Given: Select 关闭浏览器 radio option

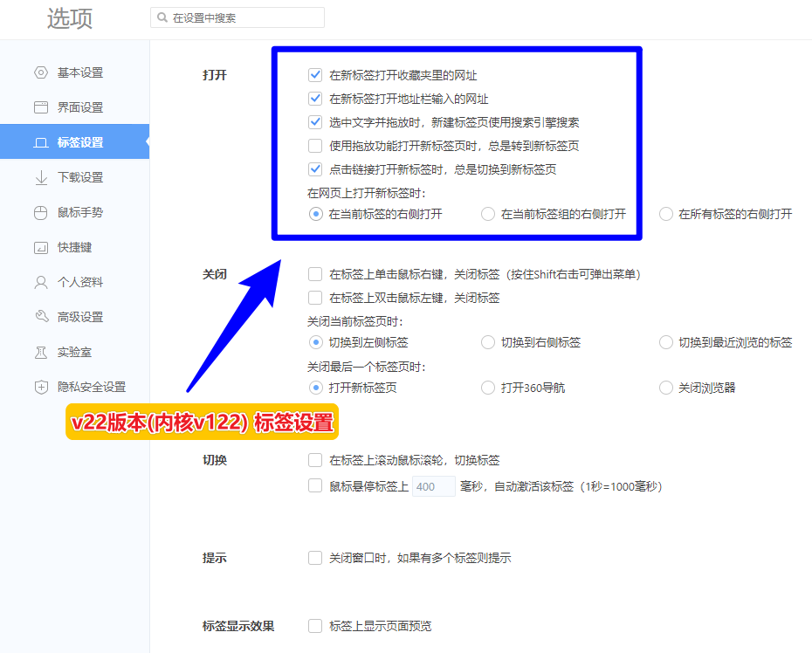Looking at the screenshot, I should (x=666, y=388).
